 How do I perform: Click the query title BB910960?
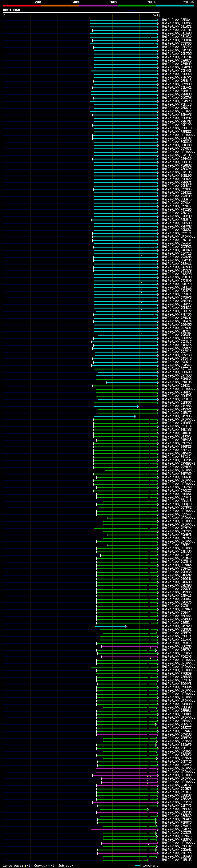11,10
